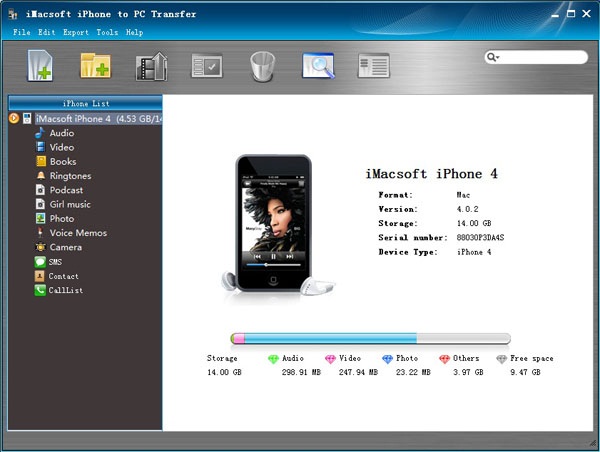Click the green SMS icon in sidebar
Screen dimensions: 600x452
pyautogui.click(x=40, y=262)
